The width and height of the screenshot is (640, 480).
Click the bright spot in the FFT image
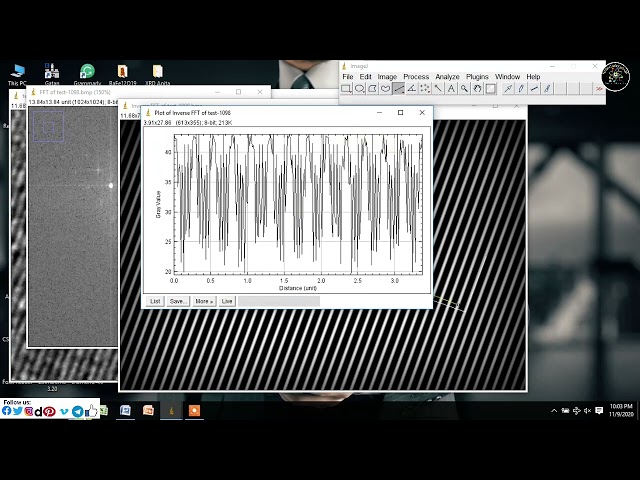click(x=111, y=185)
